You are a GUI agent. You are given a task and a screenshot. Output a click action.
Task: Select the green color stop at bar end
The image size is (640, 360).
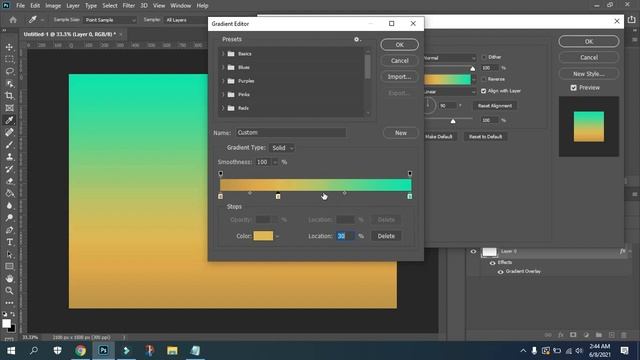(x=410, y=196)
